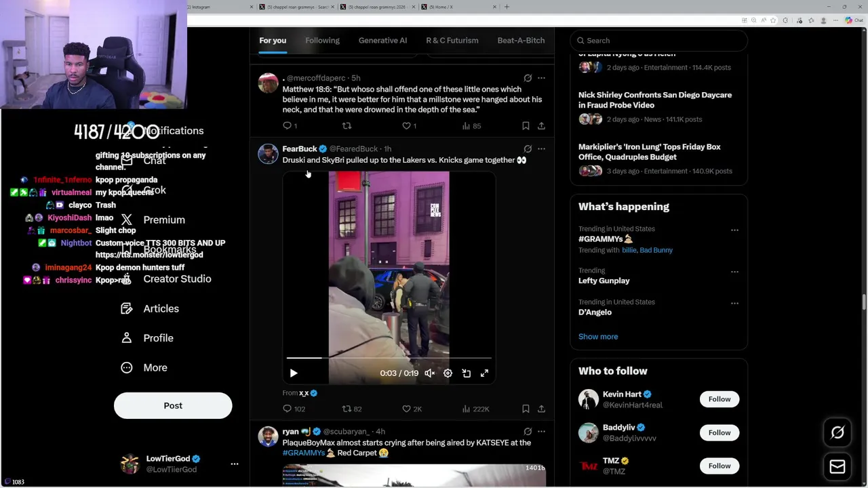Open Creator Studio in the sidebar

[x=166, y=279]
